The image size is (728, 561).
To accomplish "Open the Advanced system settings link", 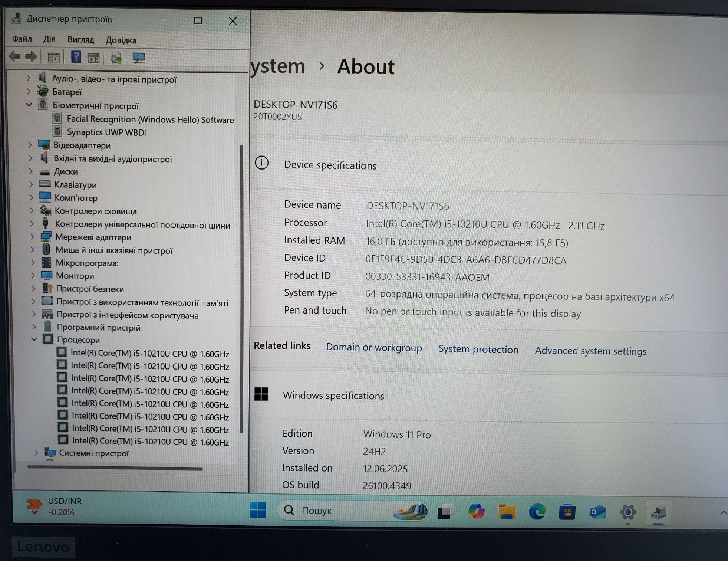I will pos(591,351).
